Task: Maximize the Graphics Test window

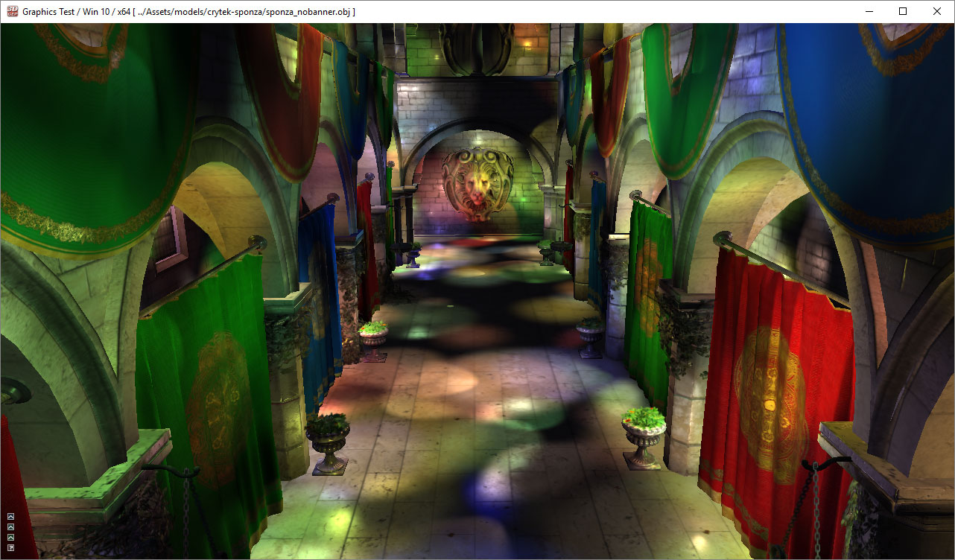Action: point(903,11)
